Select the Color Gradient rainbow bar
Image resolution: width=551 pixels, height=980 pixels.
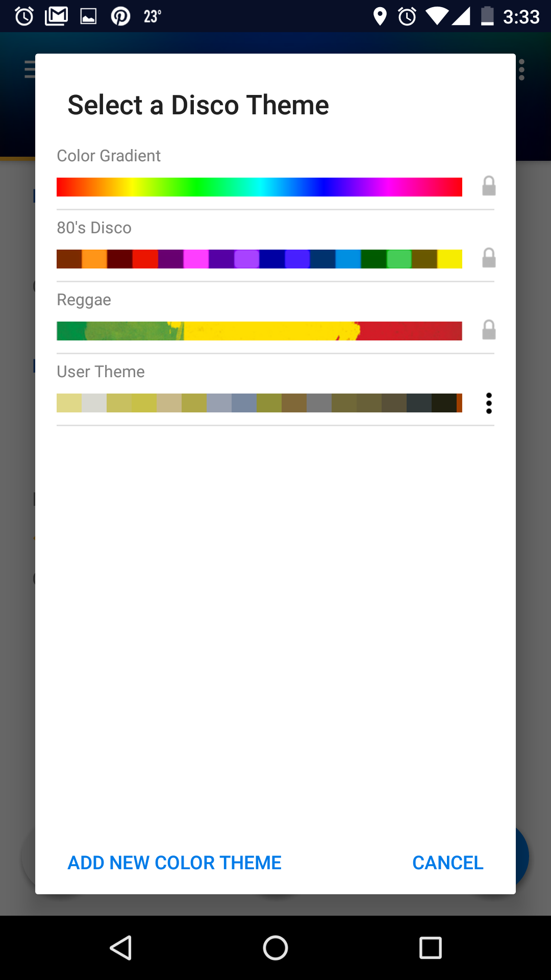pos(259,187)
